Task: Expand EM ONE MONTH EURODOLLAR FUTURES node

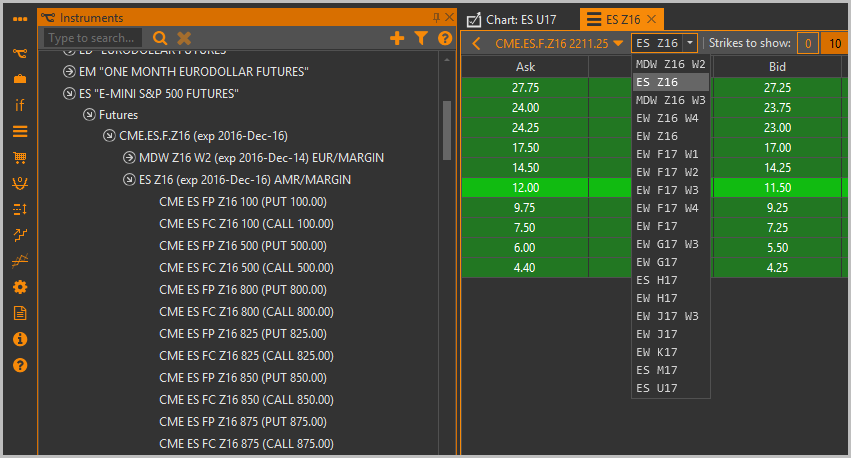Action: click(69, 71)
